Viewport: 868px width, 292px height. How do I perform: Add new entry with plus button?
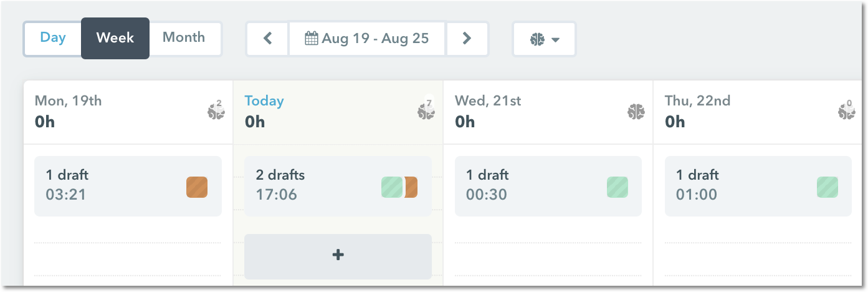coord(338,256)
